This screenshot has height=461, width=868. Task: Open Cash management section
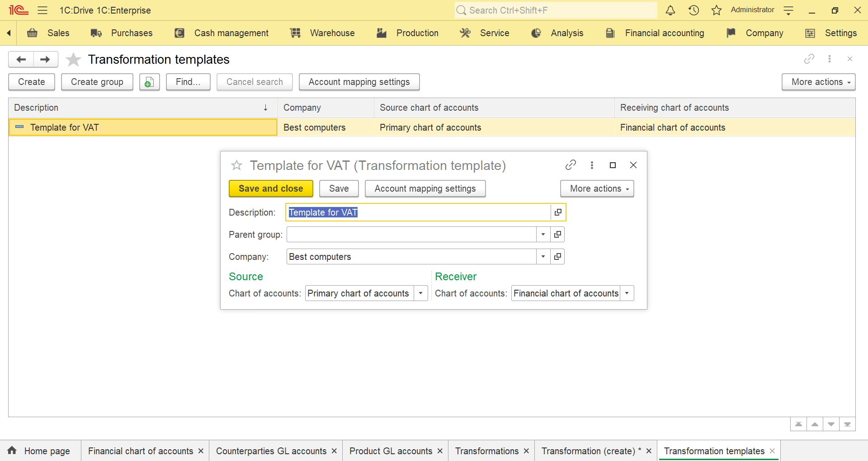[222, 33]
